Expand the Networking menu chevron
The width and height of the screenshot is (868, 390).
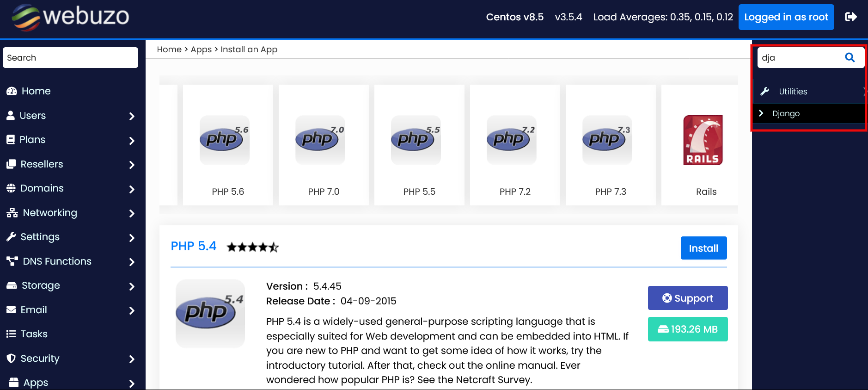(x=132, y=213)
